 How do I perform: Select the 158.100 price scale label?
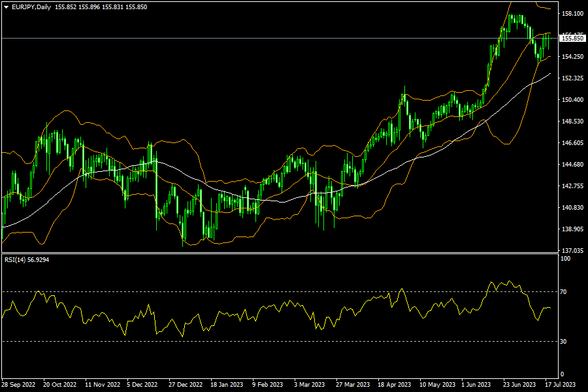(x=572, y=14)
